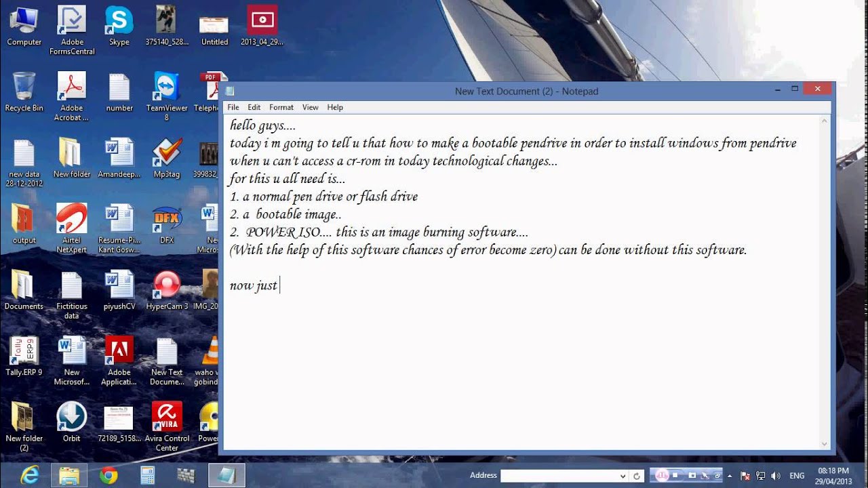The height and width of the screenshot is (488, 868).
Task: Place cursor after 'hello guys....' text
Action: click(x=296, y=125)
